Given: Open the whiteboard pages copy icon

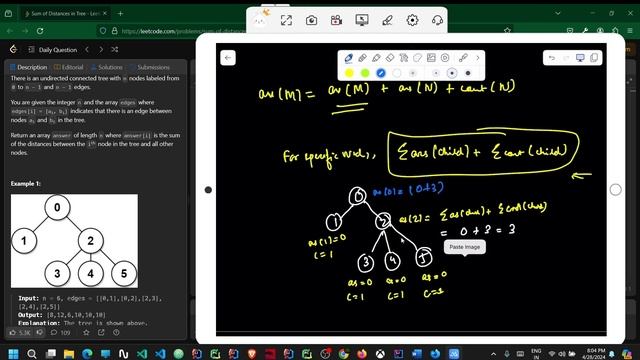Looking at the screenshot, I should click(x=594, y=58).
